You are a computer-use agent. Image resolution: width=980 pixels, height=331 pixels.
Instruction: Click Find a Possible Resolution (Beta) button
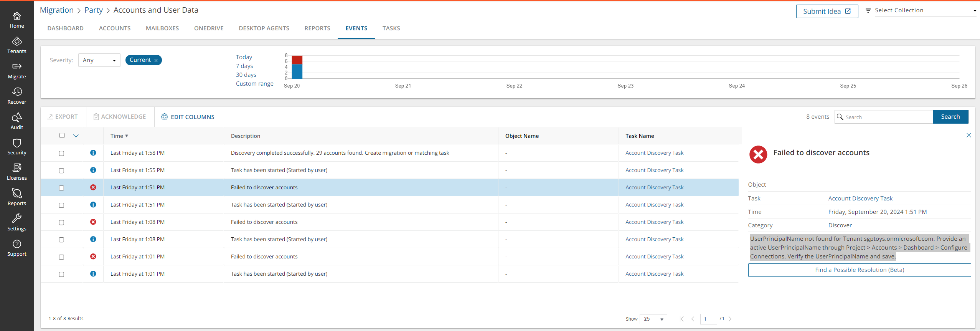pyautogui.click(x=860, y=270)
